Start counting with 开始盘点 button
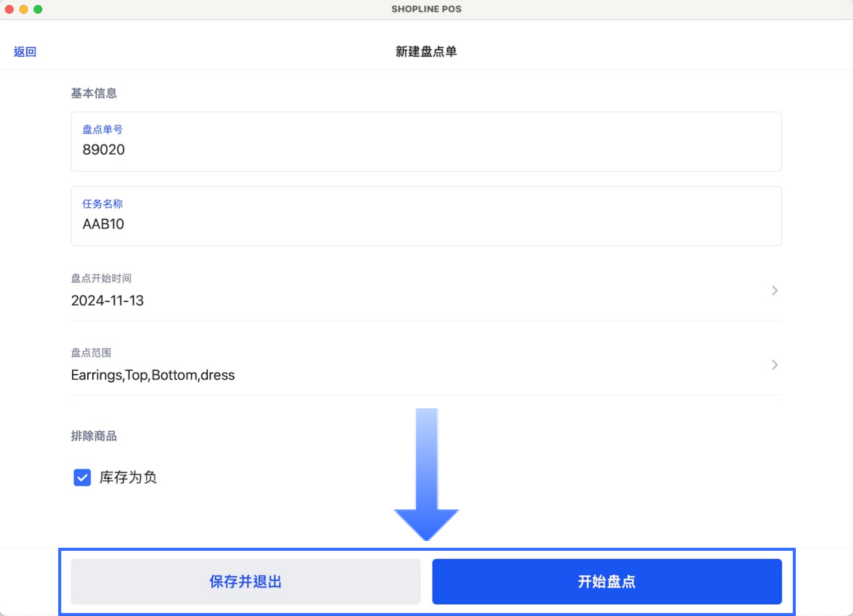Screen dimensions: 853x616 point(607,581)
